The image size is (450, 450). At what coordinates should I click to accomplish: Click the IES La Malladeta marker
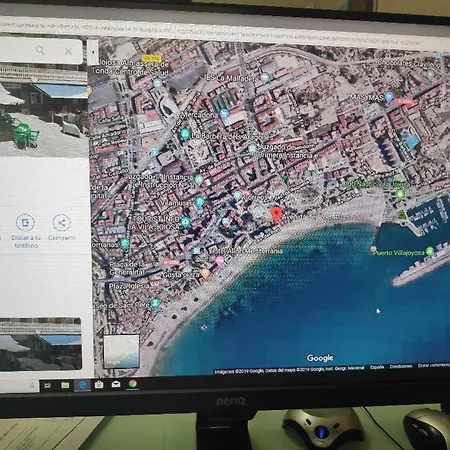pos(265,78)
